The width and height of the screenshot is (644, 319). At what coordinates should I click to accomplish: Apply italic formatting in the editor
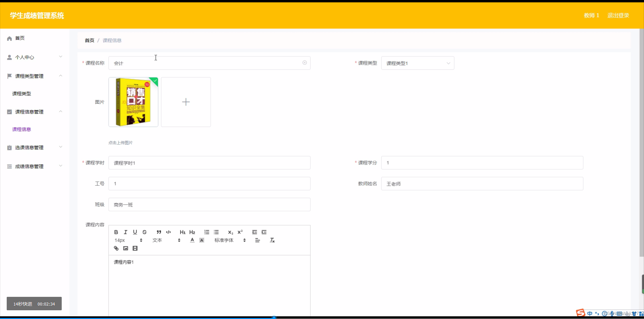coord(125,232)
